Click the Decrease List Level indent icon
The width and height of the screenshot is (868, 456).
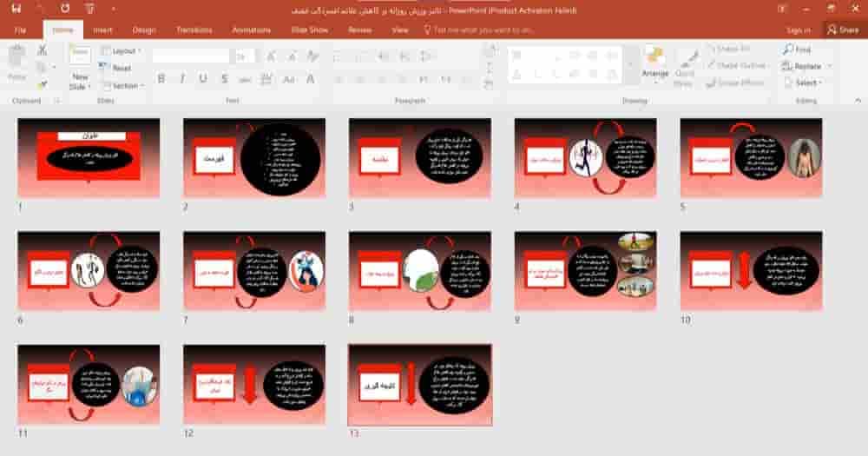click(x=383, y=56)
